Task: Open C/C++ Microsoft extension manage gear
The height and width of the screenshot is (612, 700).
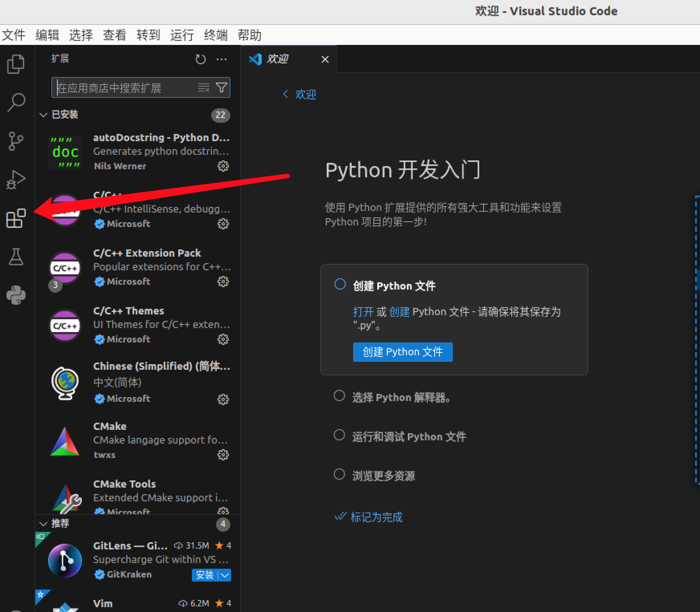Action: pyautogui.click(x=223, y=224)
